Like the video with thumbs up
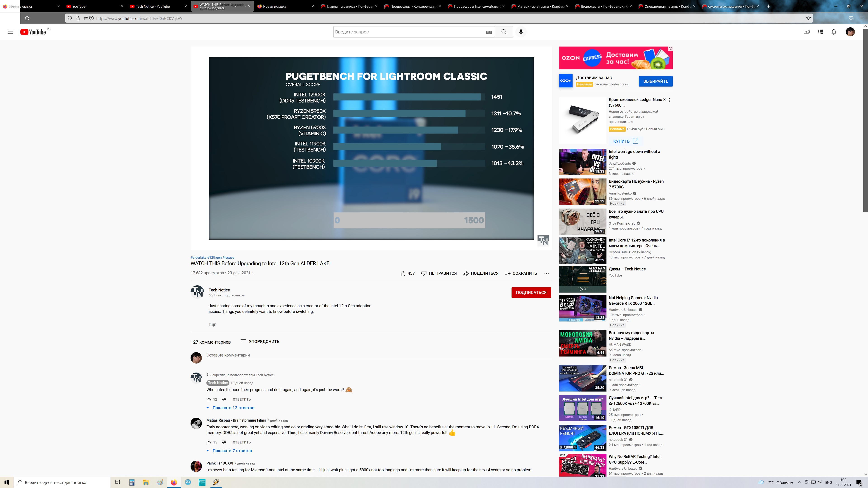The width and height of the screenshot is (868, 488). 402,273
